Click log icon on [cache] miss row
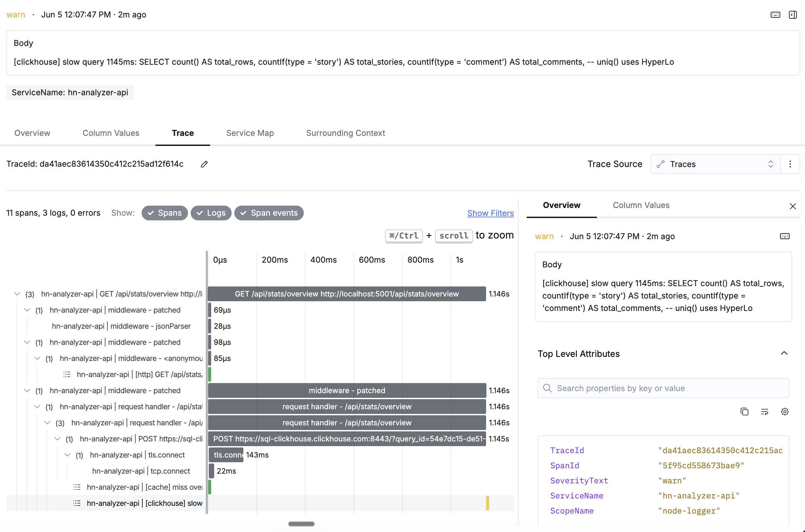805x532 pixels. click(x=77, y=487)
